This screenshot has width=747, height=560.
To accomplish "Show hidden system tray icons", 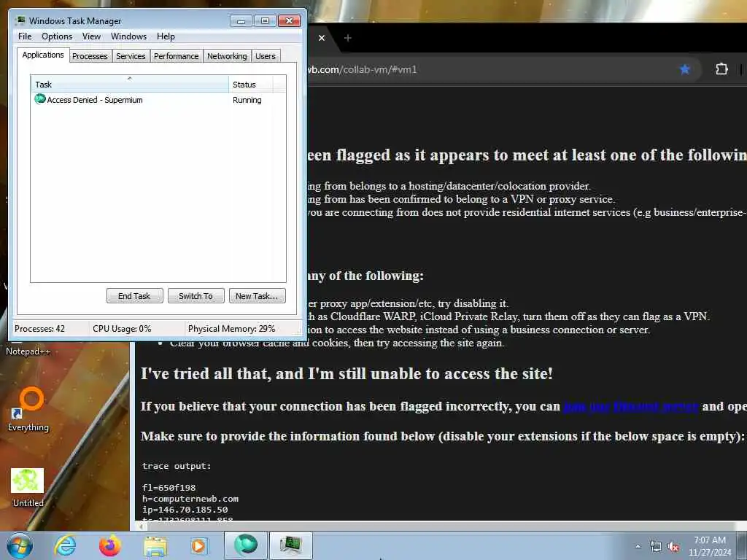I will (638, 547).
